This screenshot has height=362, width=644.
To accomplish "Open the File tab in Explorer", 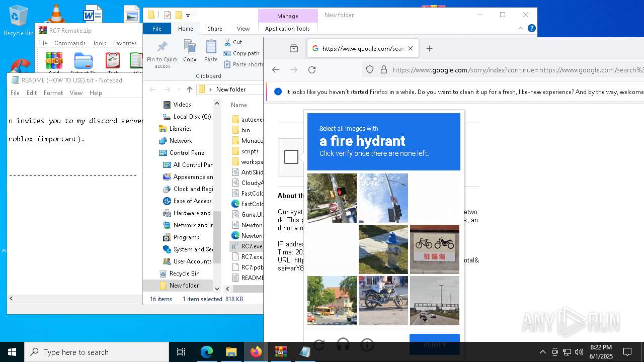I will [157, 29].
